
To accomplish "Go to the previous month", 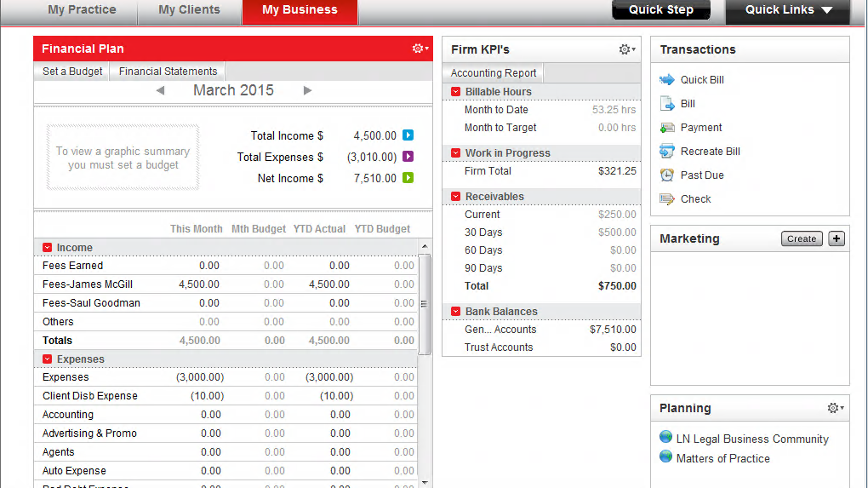I will (x=161, y=90).
